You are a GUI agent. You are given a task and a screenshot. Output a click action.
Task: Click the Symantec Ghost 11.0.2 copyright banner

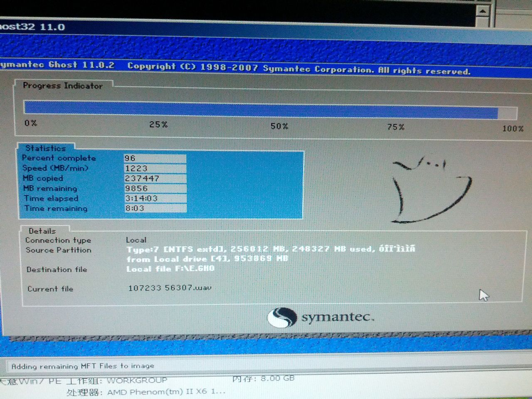pyautogui.click(x=235, y=68)
